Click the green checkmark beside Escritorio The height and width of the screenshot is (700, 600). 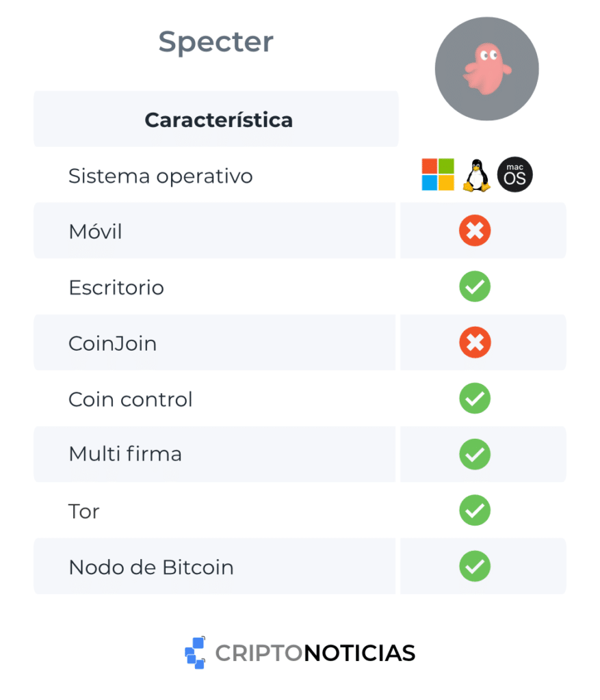pos(475,287)
